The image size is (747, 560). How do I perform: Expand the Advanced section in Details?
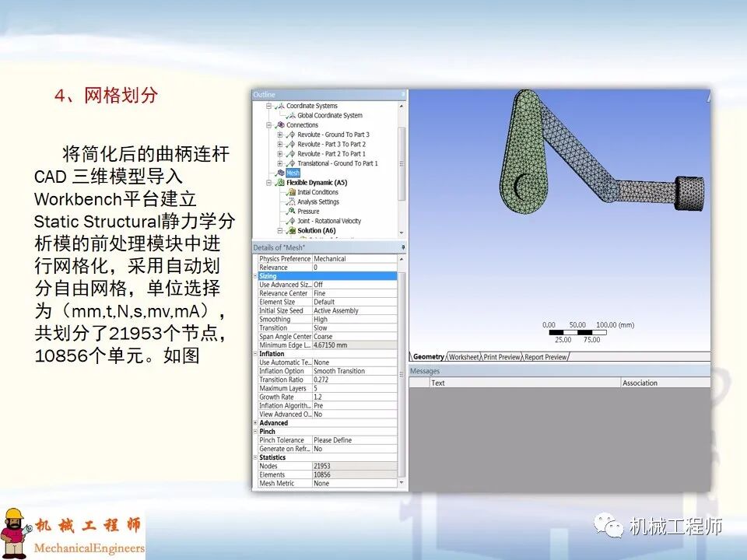[255, 423]
